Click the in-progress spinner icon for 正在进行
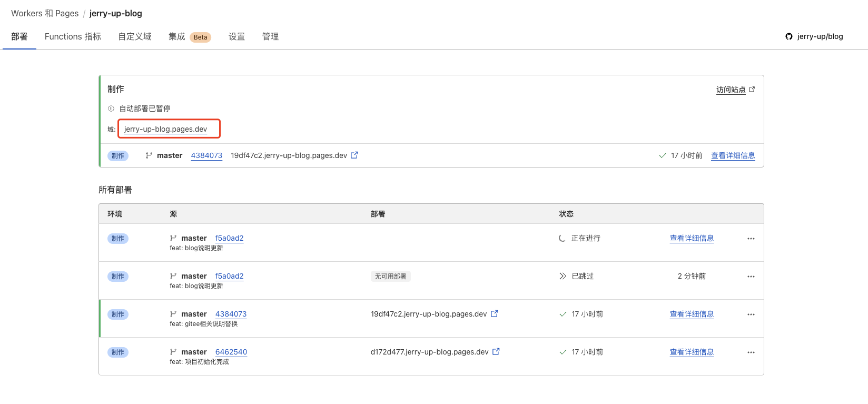This screenshot has width=868, height=404. tap(562, 238)
